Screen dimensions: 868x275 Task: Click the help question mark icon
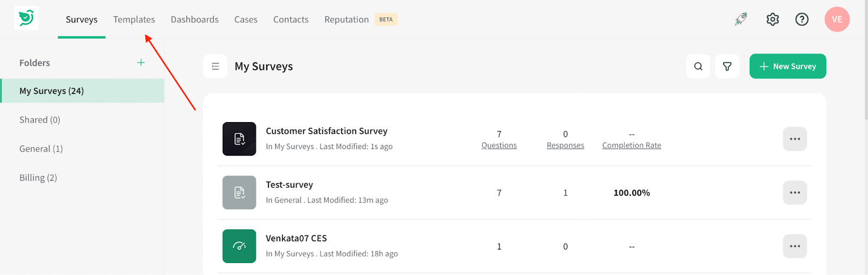[802, 20]
